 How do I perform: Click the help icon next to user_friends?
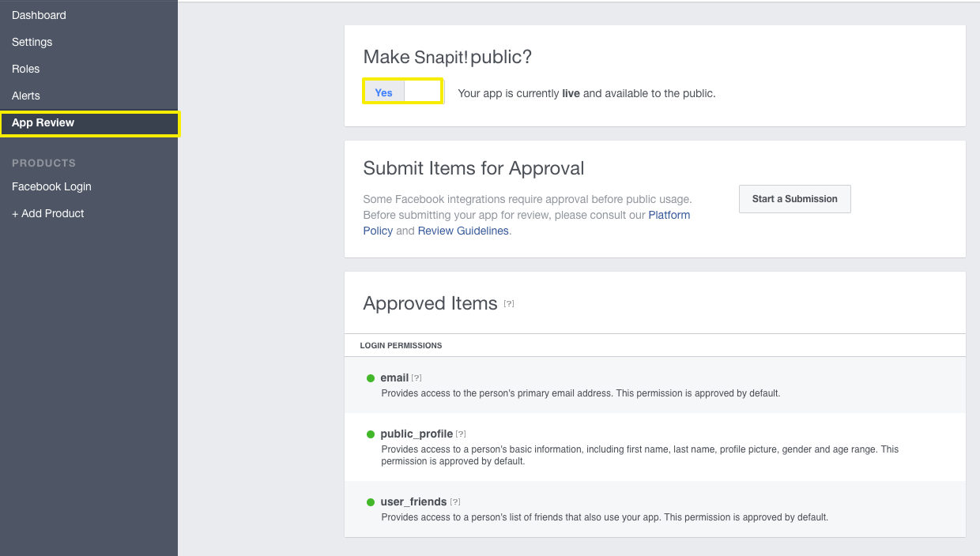[454, 502]
